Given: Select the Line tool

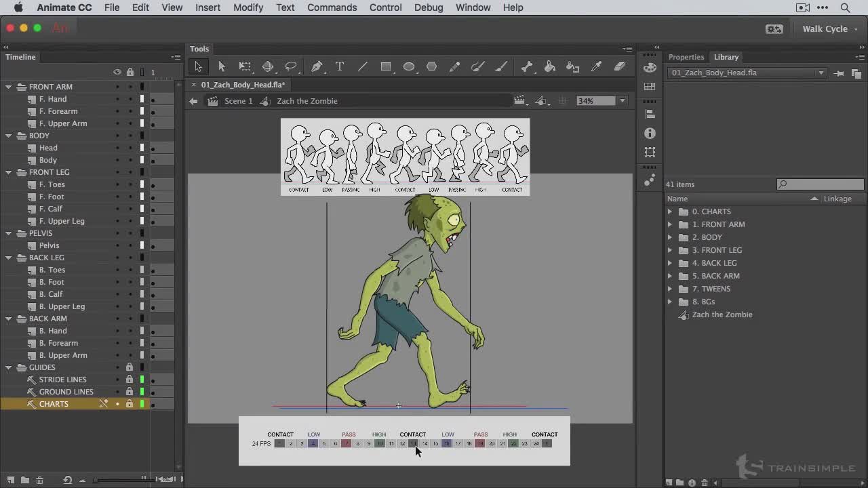Looking at the screenshot, I should (x=363, y=66).
